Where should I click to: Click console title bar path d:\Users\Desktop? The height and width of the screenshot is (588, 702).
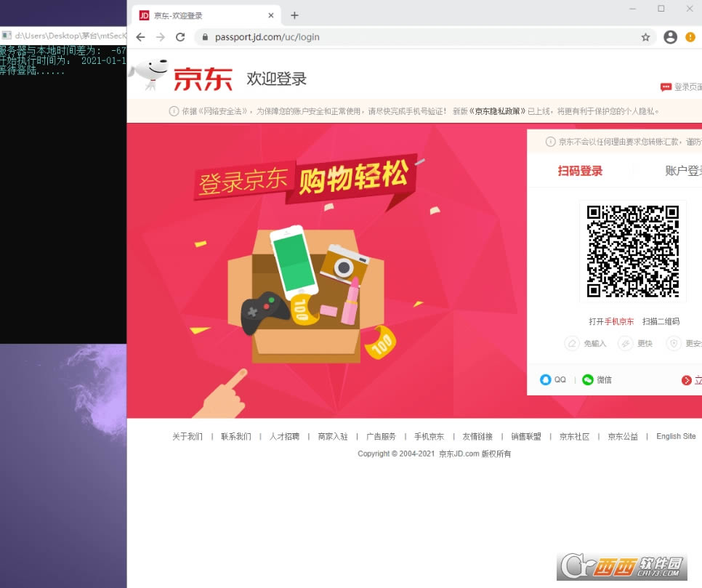tap(70, 36)
